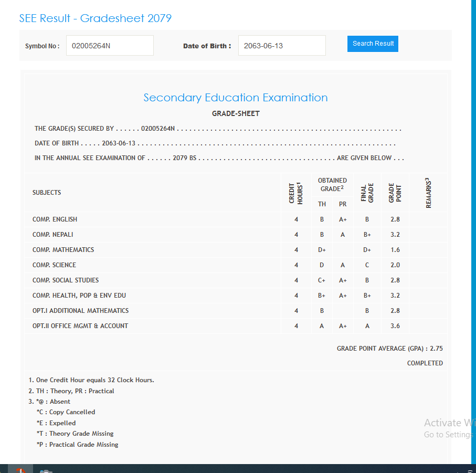Click the COMP. MATHEMATICS subject name

[63, 250]
